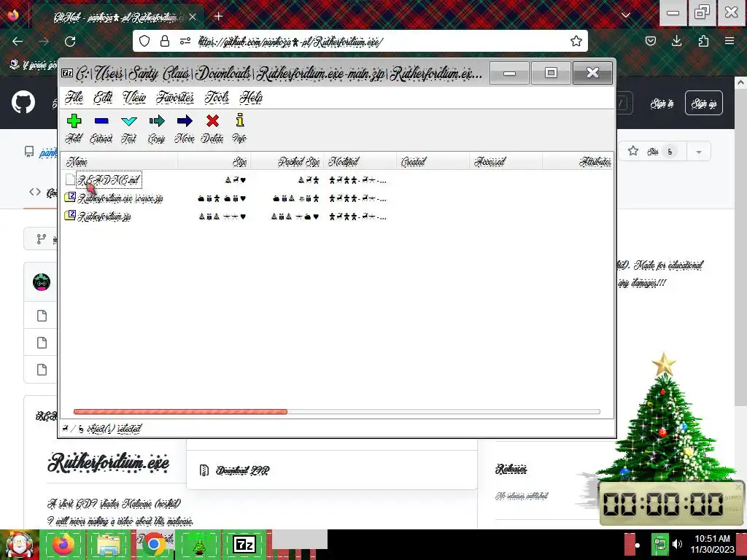Select the README.md file row

[109, 180]
